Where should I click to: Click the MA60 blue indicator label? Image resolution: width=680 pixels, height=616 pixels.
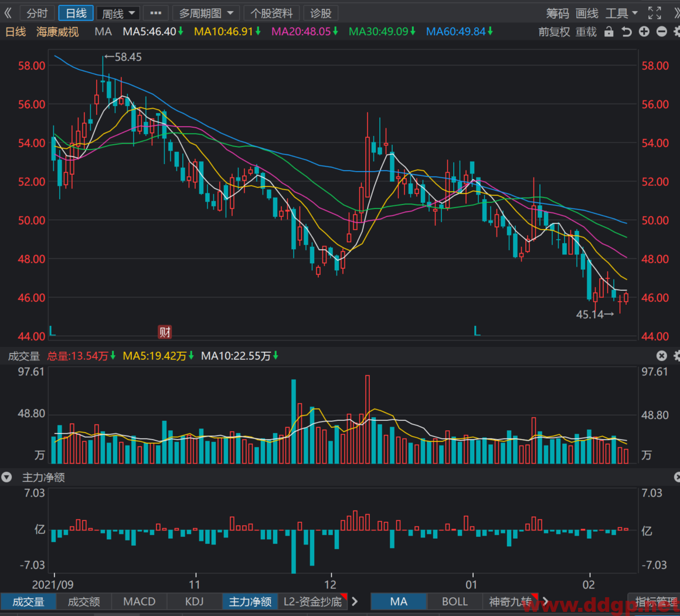(459, 32)
